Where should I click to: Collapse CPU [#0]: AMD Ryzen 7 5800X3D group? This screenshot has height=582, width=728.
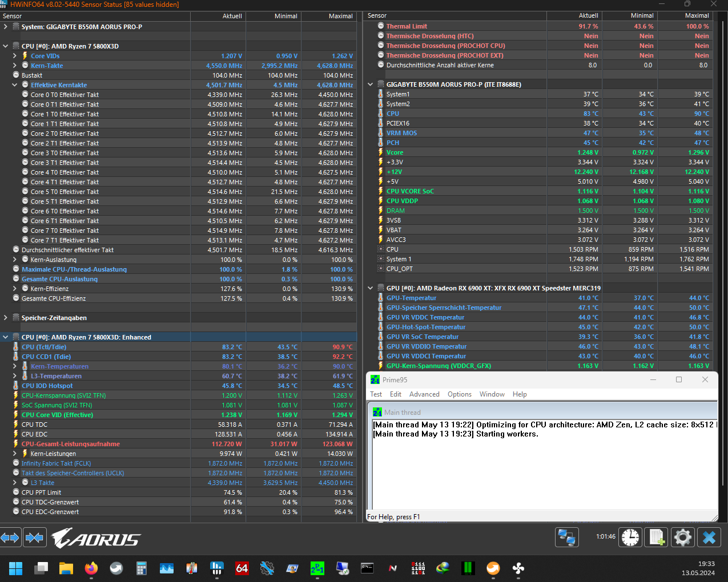6,46
